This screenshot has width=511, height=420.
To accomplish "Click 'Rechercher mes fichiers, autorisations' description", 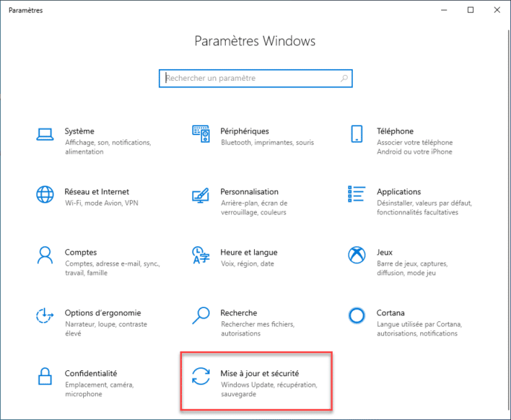I will point(258,329).
